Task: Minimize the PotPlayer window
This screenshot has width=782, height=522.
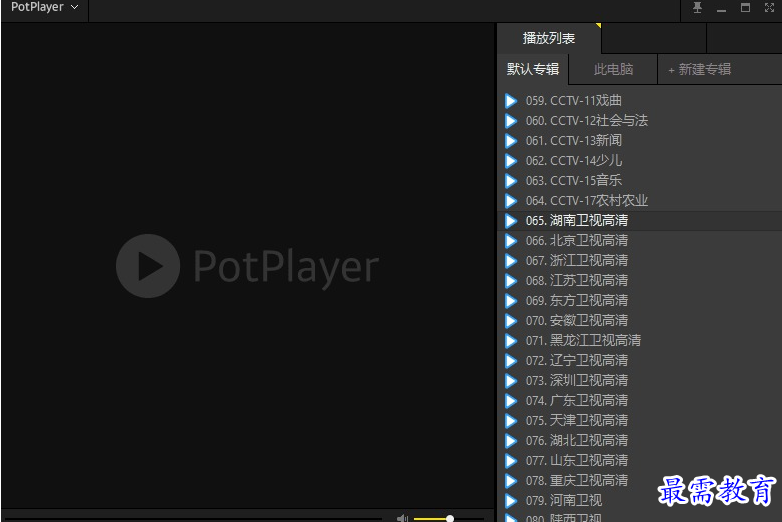Action: click(721, 8)
